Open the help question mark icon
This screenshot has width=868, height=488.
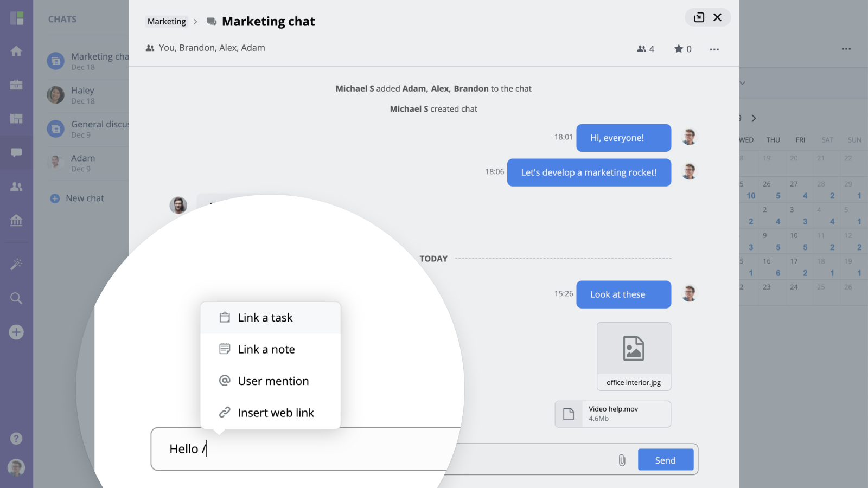click(16, 438)
